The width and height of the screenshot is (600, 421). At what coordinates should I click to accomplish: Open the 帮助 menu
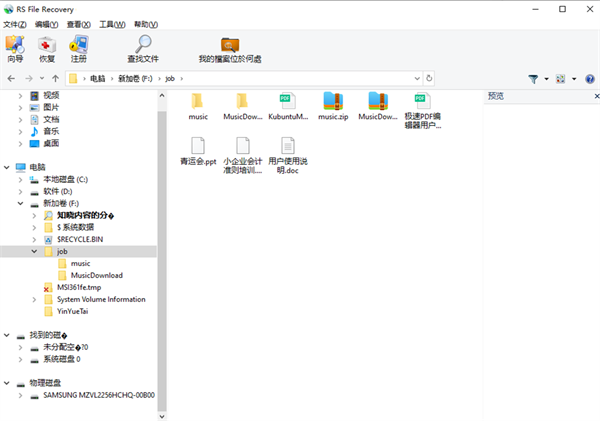point(146,24)
